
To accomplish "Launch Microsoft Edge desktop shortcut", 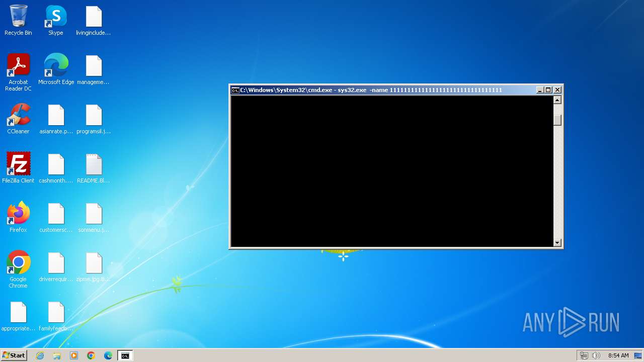I will (x=56, y=69).
